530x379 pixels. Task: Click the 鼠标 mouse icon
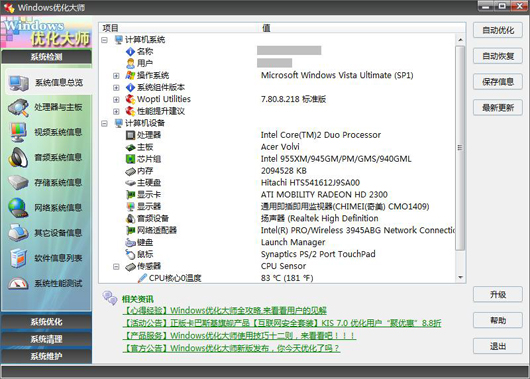click(x=130, y=254)
